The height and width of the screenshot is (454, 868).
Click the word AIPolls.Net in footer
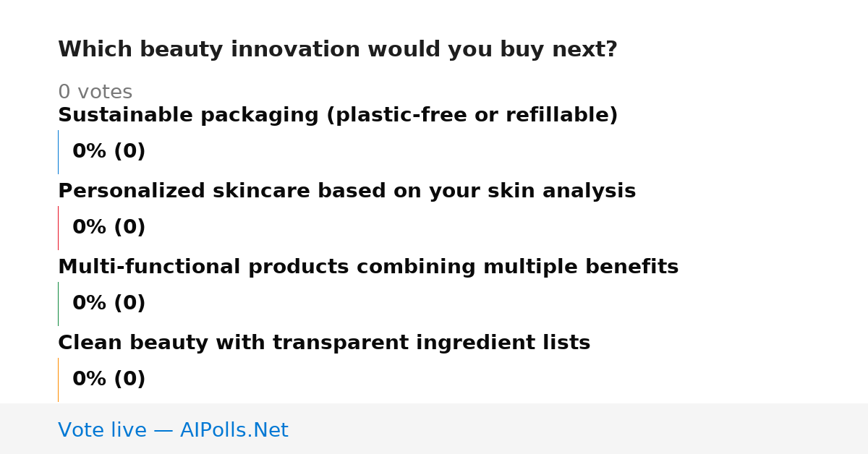pos(234,431)
